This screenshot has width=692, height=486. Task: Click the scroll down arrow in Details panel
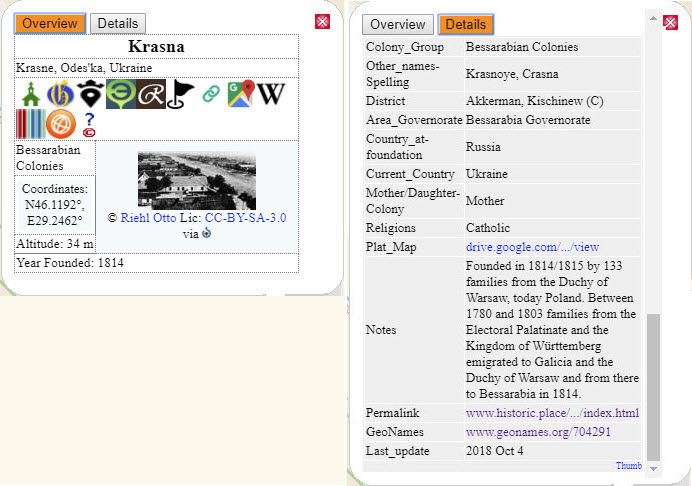[654, 468]
